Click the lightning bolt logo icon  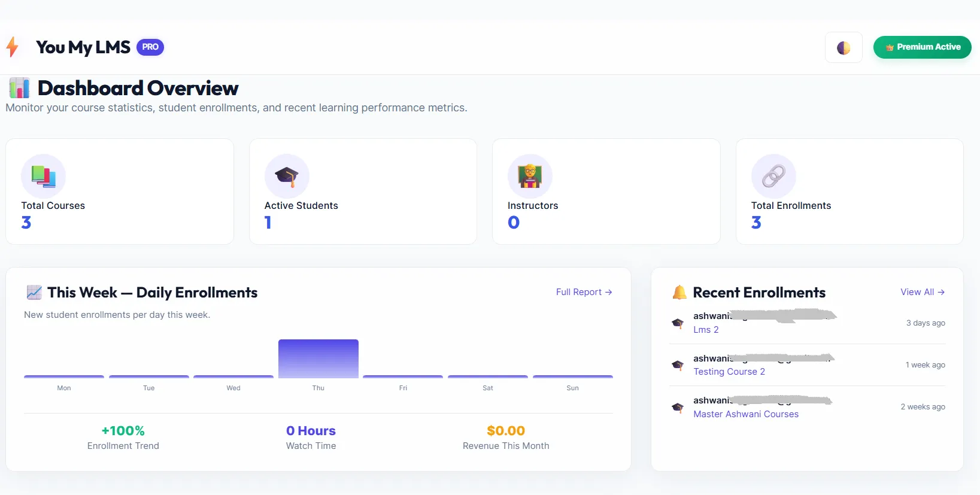(12, 47)
